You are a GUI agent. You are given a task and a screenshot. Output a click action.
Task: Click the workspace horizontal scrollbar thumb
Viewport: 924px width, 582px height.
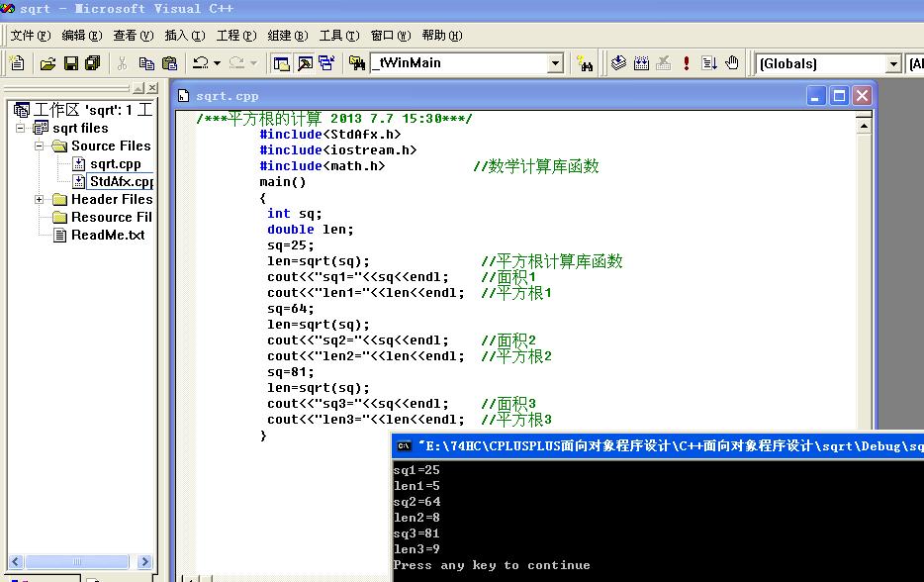coord(77,561)
